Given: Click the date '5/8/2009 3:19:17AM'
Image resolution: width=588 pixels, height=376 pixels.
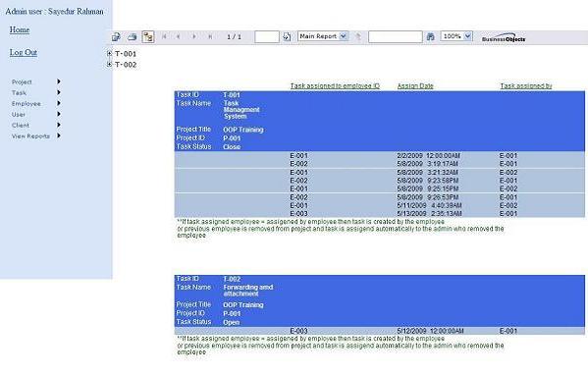Looking at the screenshot, I should tap(427, 164).
